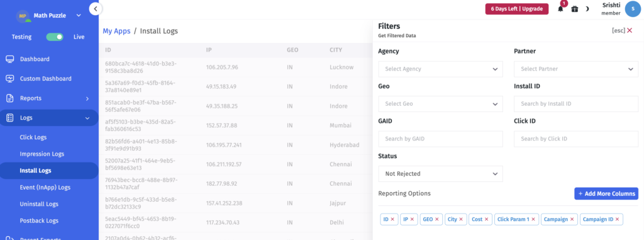Open the Select Partner dropdown

click(x=576, y=69)
